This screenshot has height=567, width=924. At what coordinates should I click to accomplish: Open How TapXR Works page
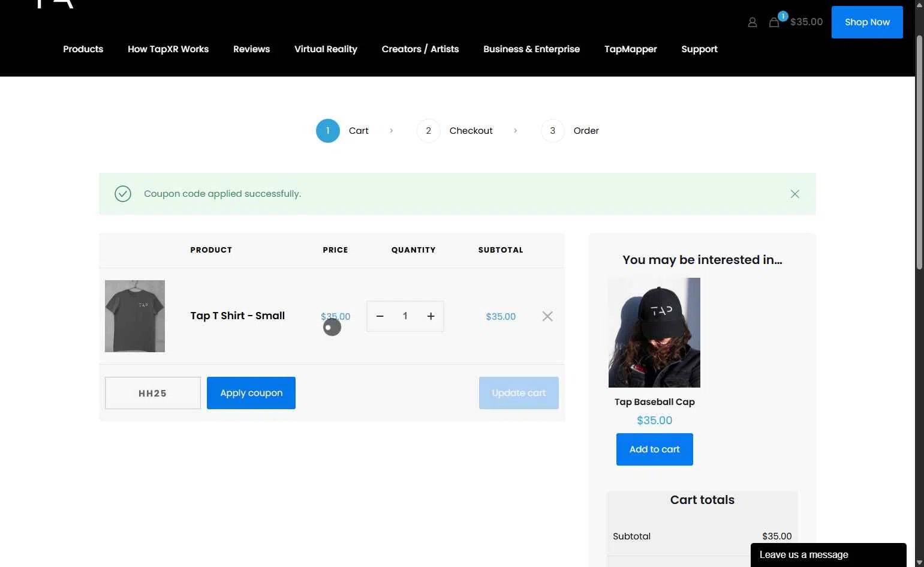coord(168,49)
